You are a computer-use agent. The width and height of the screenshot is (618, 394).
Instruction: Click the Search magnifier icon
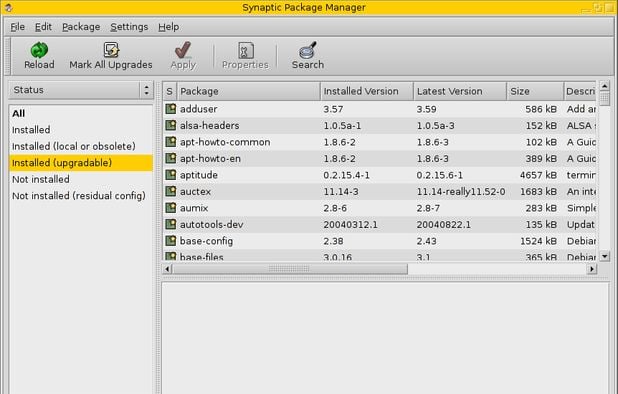coord(308,50)
